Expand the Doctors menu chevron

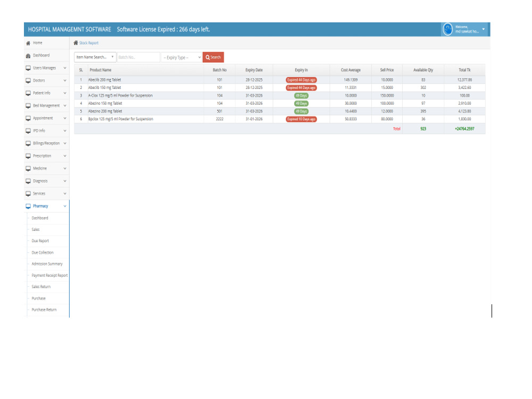pos(65,81)
